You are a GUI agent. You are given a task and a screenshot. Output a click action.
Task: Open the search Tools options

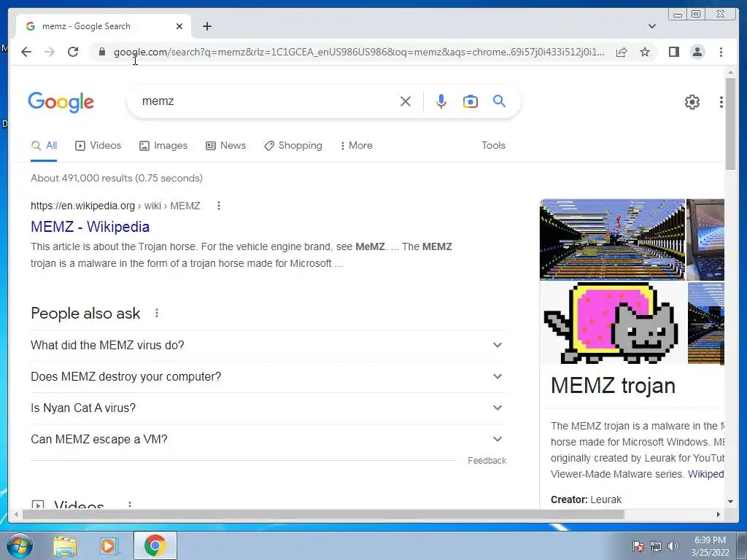coord(493,146)
